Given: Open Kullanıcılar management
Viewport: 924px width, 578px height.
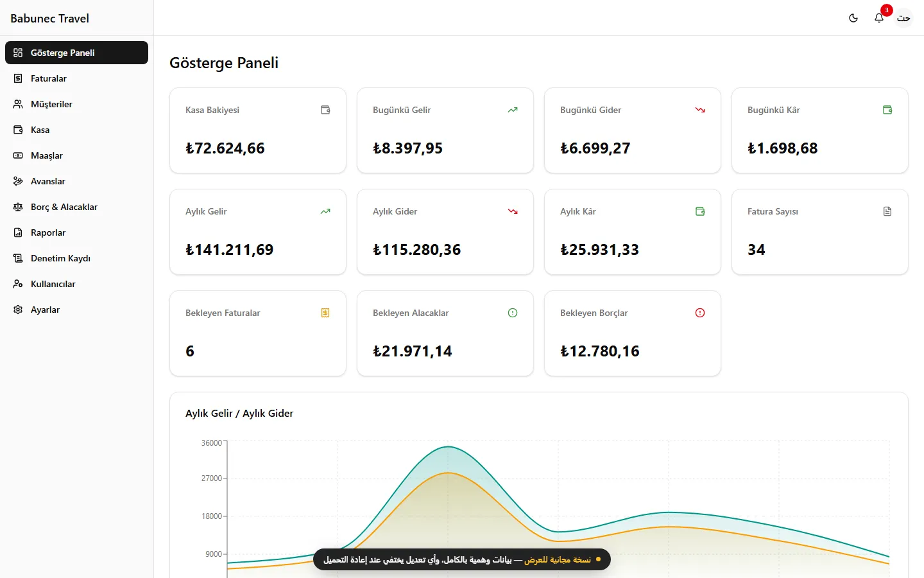Looking at the screenshot, I should 76,284.
